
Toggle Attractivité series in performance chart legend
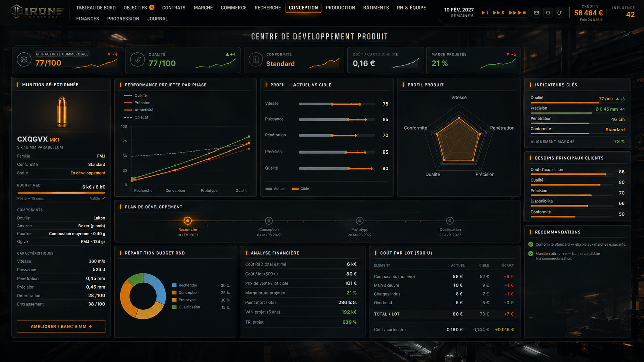point(139,110)
